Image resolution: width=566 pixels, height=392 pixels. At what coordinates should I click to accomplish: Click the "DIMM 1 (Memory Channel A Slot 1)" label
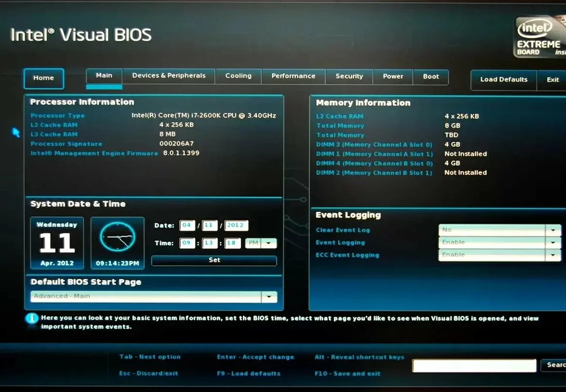coord(374,154)
